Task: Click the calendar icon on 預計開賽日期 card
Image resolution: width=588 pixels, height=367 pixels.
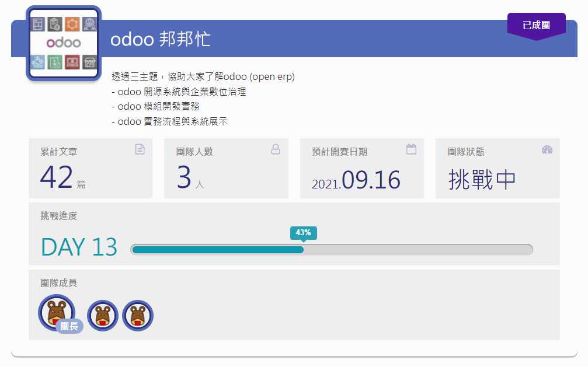Action: 411,149
